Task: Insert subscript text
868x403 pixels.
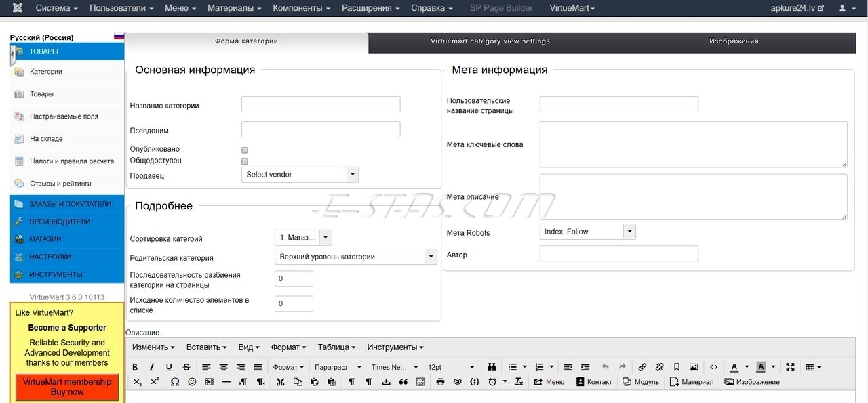Action: [138, 382]
